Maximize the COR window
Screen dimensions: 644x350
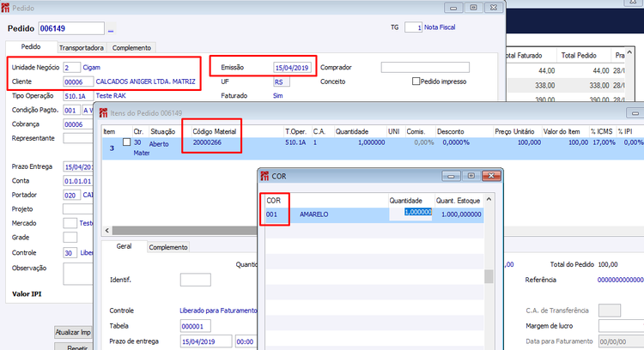click(x=471, y=176)
